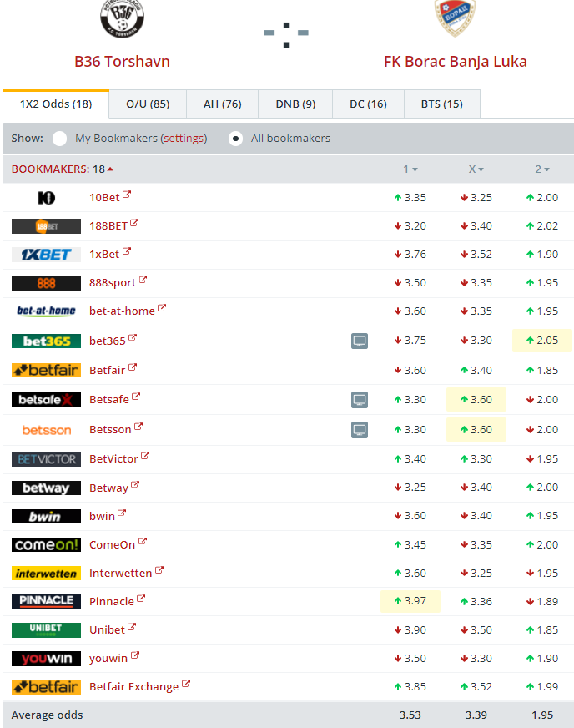Click the external link icon beside Pinnacle
Viewport: 574px width, 728px height.
141,599
